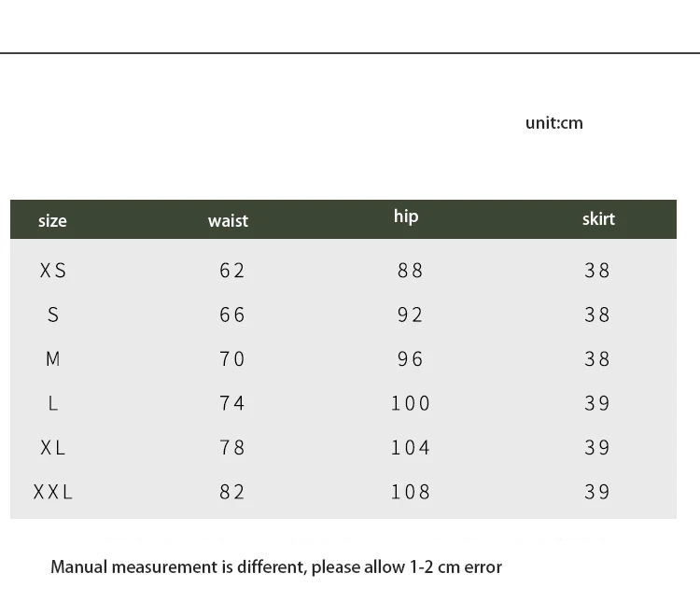
Task: Select the XS size row label
Action: 53,270
